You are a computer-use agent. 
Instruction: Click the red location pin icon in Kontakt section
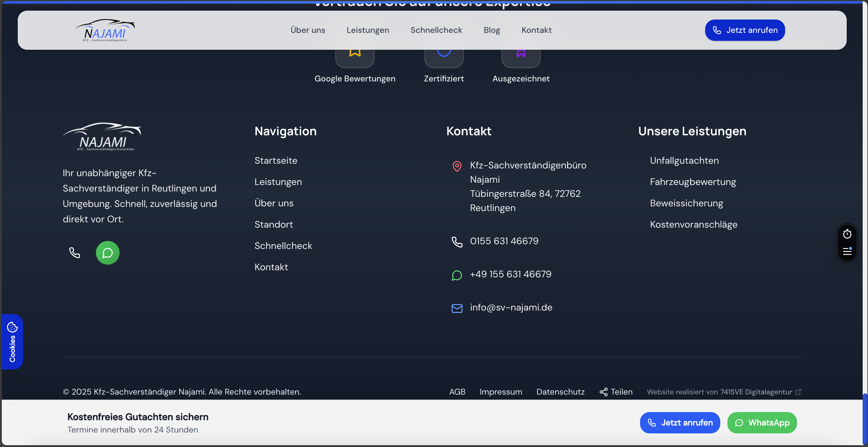click(x=457, y=166)
